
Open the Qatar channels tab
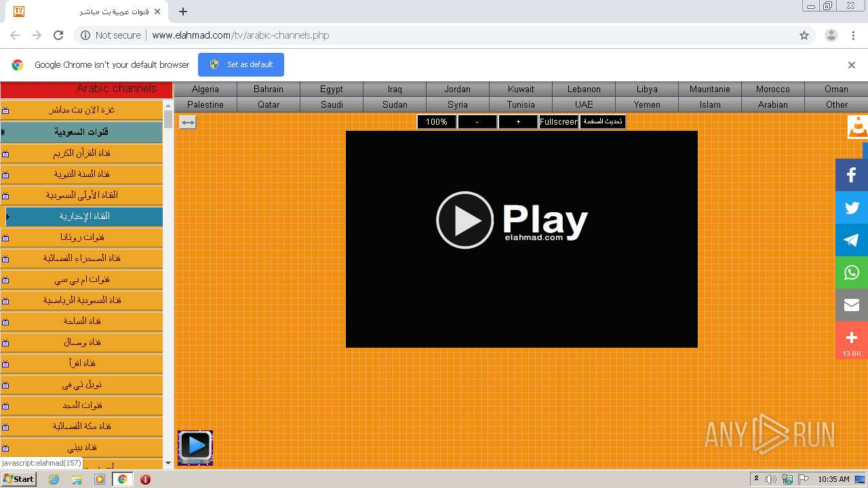point(269,104)
